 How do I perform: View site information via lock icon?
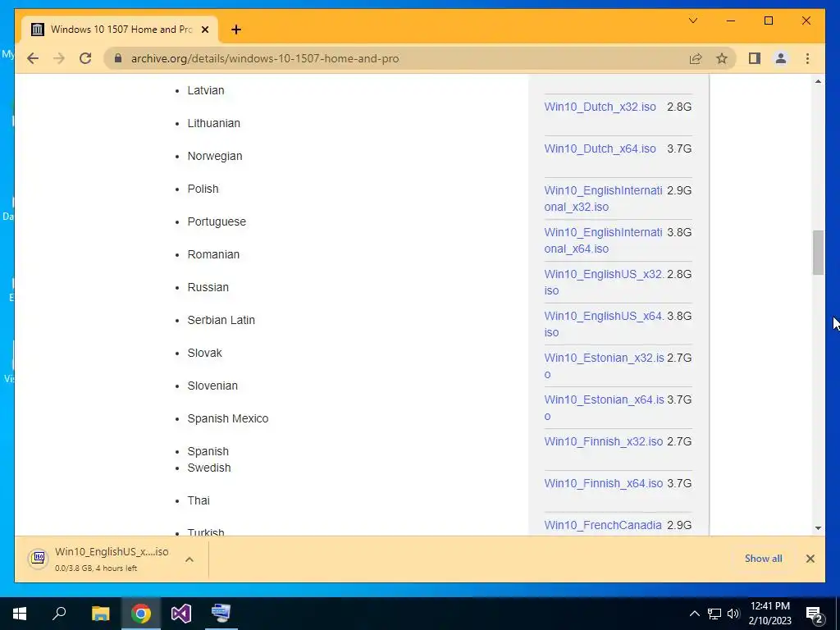coord(118,58)
